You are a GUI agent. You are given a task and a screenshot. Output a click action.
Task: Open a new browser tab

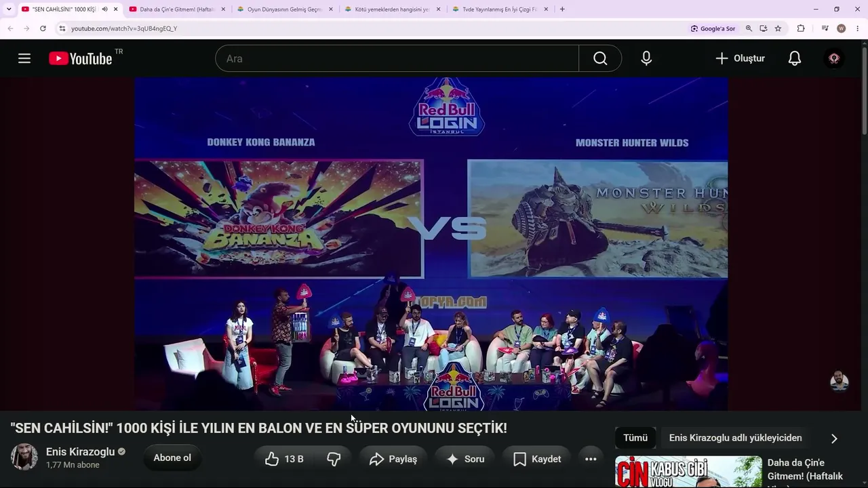562,9
